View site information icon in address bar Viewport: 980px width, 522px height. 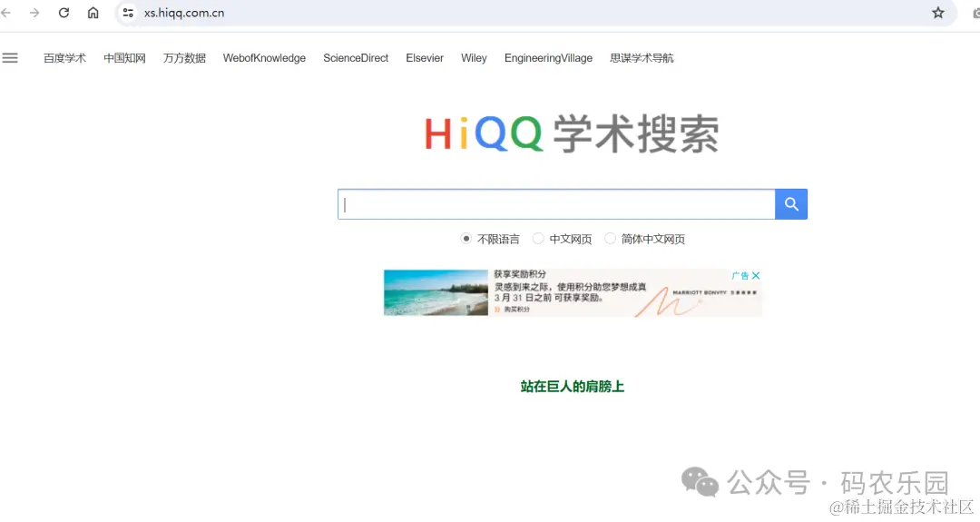[128, 13]
